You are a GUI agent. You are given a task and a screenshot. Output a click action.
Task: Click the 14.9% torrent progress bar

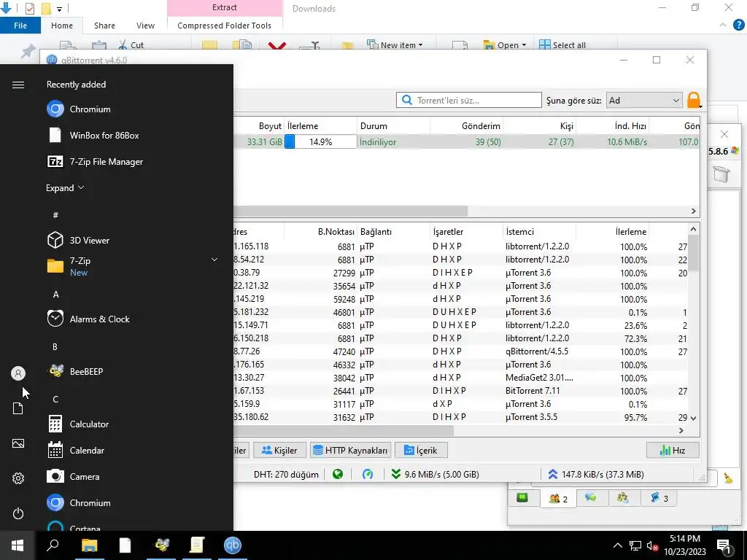pos(321,141)
